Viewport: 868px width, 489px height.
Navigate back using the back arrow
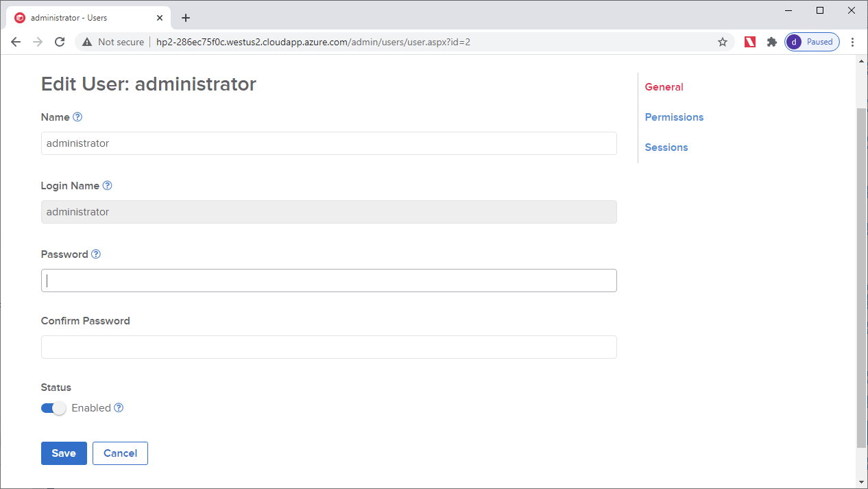(16, 42)
